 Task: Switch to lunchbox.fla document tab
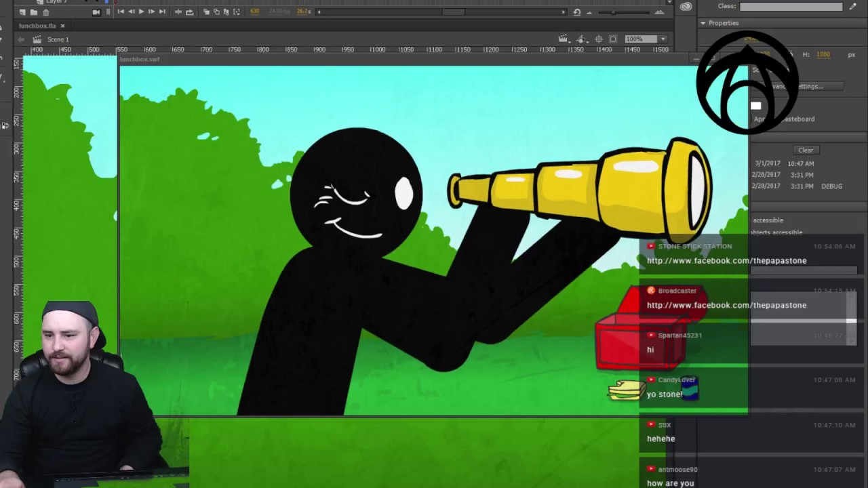pyautogui.click(x=37, y=26)
